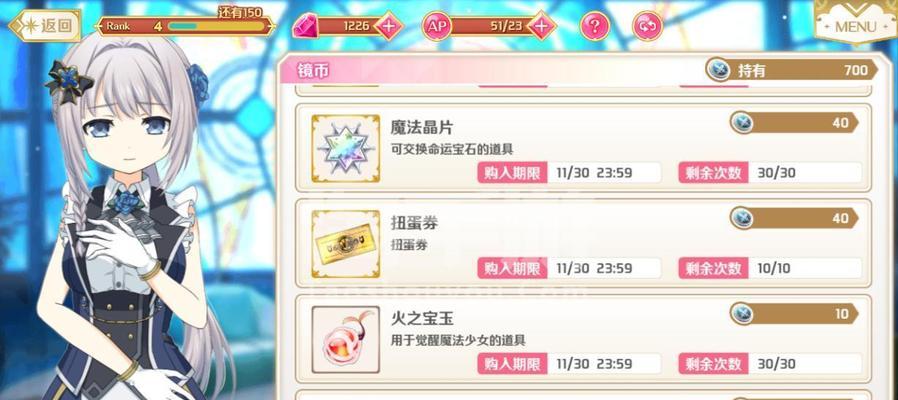Viewport: 898px width, 400px height.
Task: Select the 魔法晶片 item thumbnail
Action: pyautogui.click(x=345, y=148)
